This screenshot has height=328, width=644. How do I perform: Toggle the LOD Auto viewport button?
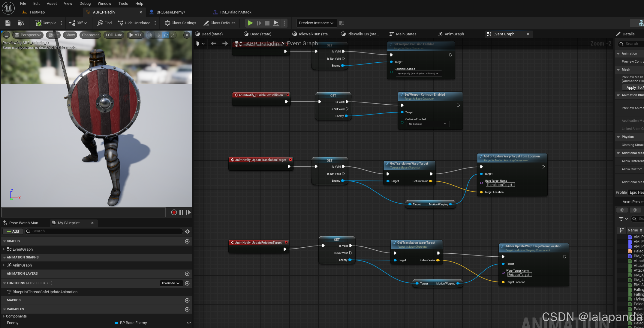[114, 35]
